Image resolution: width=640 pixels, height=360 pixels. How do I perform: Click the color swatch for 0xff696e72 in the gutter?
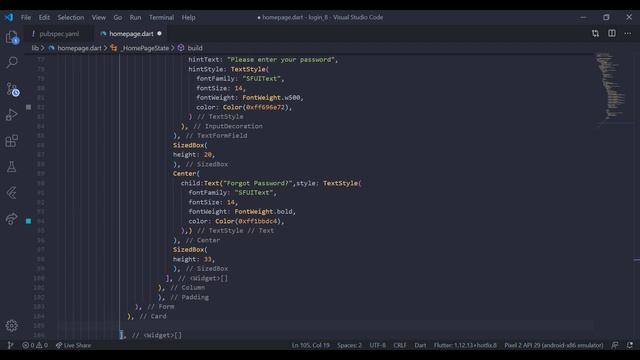pos(29,107)
